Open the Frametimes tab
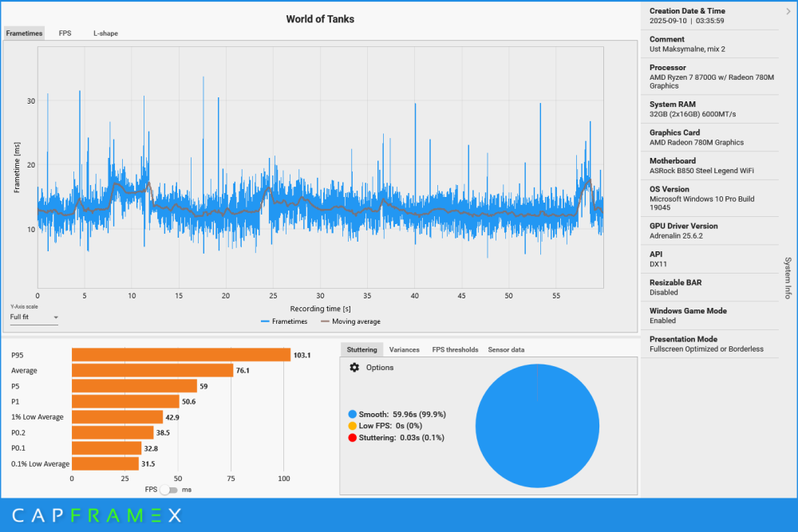Image resolution: width=798 pixels, height=532 pixels. (x=24, y=33)
